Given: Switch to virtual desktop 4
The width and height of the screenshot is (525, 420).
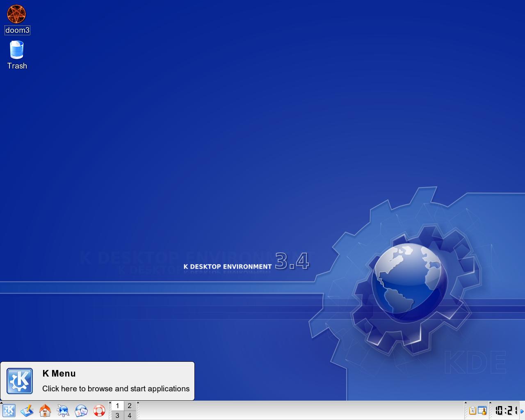Looking at the screenshot, I should coord(130,415).
